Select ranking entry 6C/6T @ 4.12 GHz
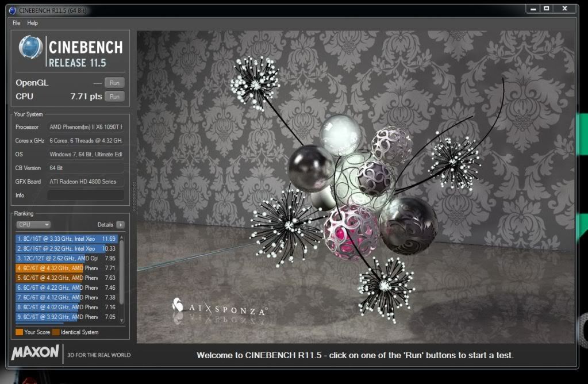Viewport: 588px width, 384px height. (67, 297)
